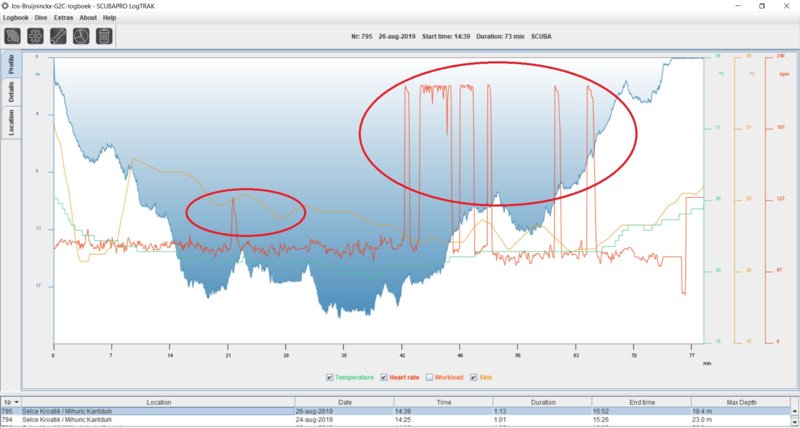
Task: Select the Profile side tab
Action: point(11,66)
